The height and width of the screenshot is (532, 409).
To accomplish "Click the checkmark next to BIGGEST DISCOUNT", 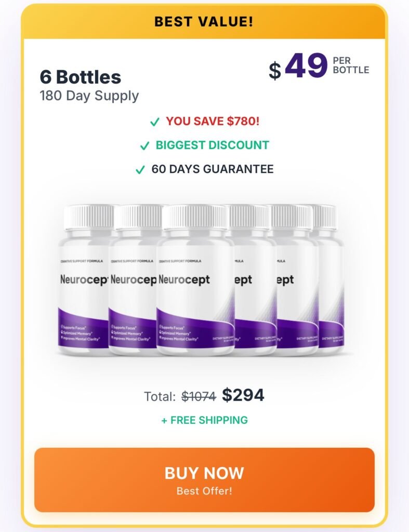I will tap(145, 145).
